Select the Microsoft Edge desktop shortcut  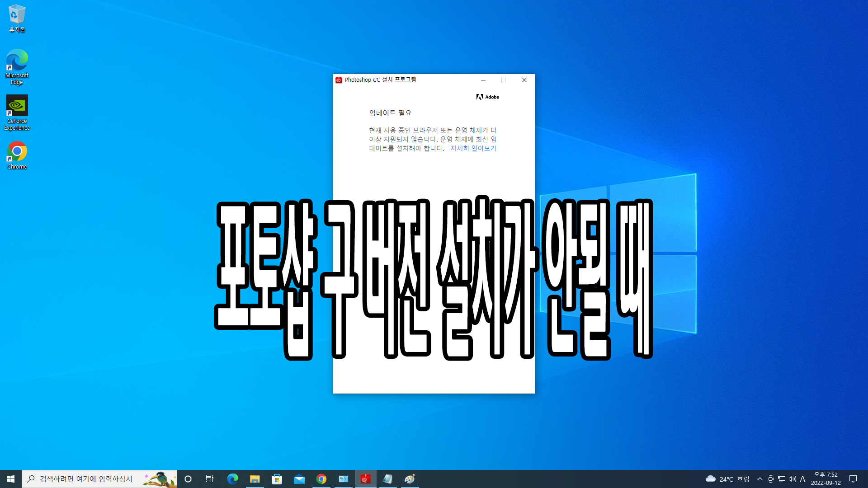(17, 66)
